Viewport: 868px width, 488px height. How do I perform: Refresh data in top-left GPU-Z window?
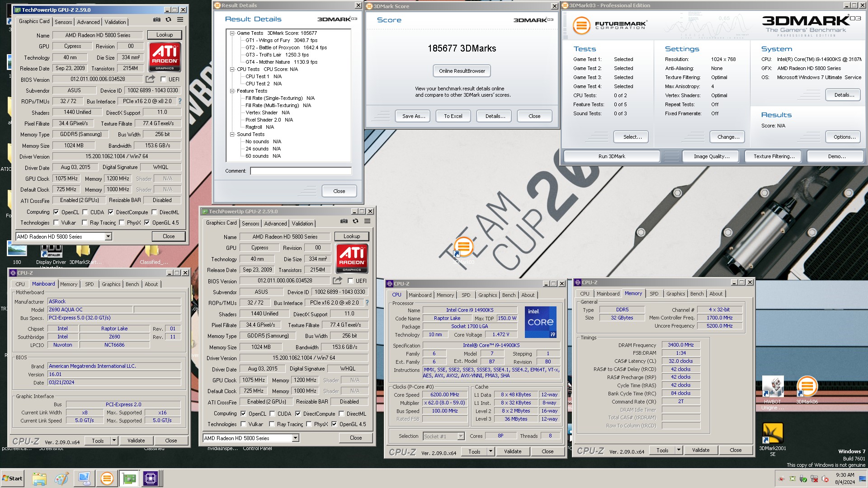(169, 20)
